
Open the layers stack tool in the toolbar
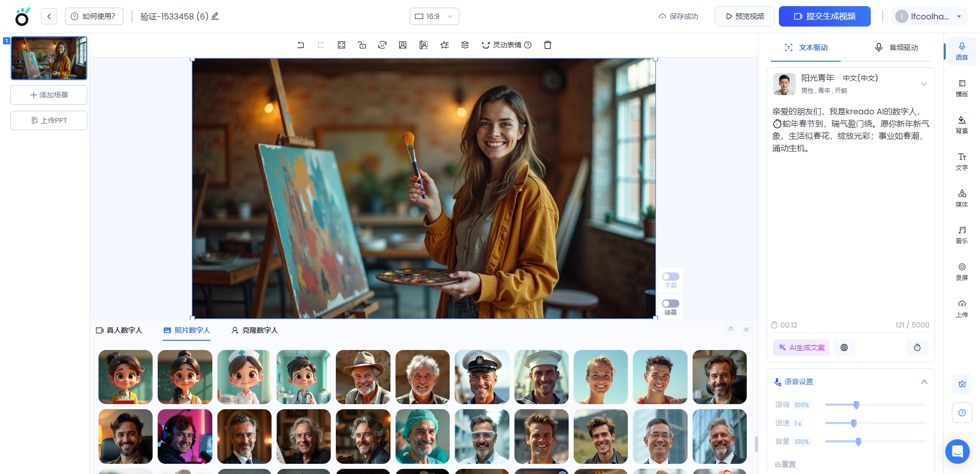[x=465, y=45]
